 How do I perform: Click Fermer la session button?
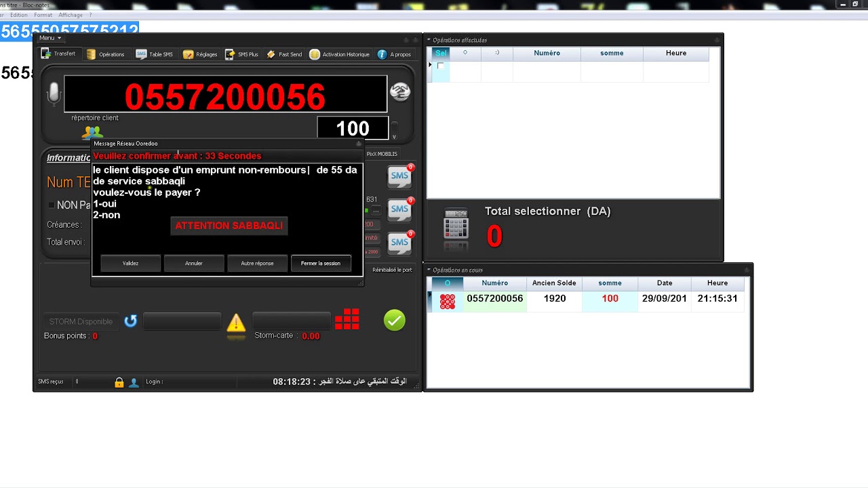click(321, 263)
